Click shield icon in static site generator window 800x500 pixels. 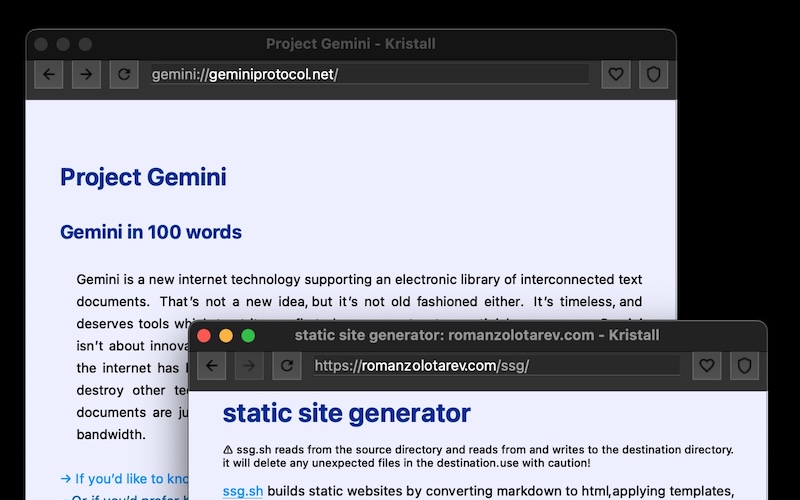(744, 366)
